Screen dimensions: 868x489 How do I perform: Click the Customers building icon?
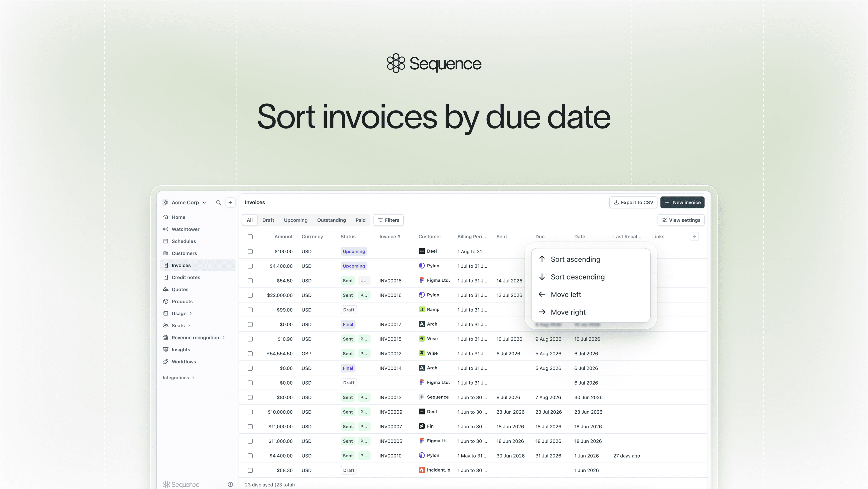(x=166, y=253)
